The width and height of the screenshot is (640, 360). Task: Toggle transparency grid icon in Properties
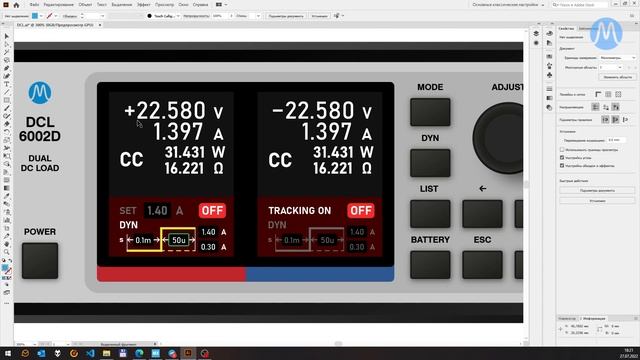[x=618, y=94]
